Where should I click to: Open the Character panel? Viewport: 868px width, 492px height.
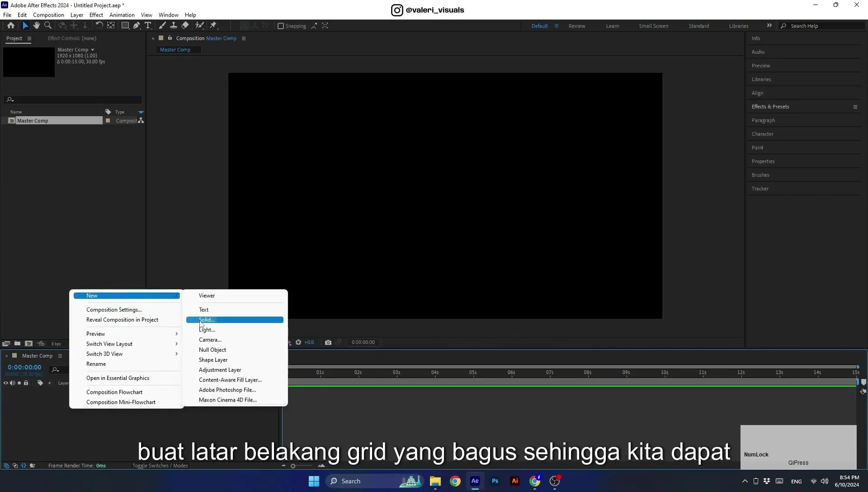tap(763, 134)
